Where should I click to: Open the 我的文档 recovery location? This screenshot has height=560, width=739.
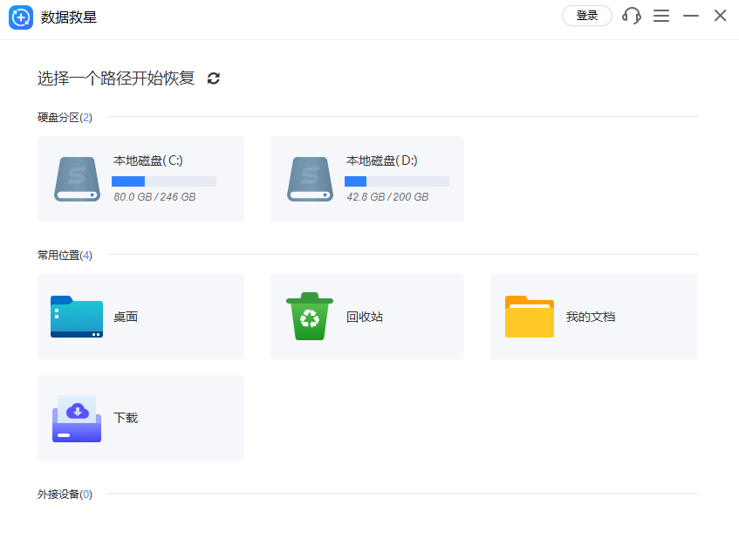click(x=593, y=317)
